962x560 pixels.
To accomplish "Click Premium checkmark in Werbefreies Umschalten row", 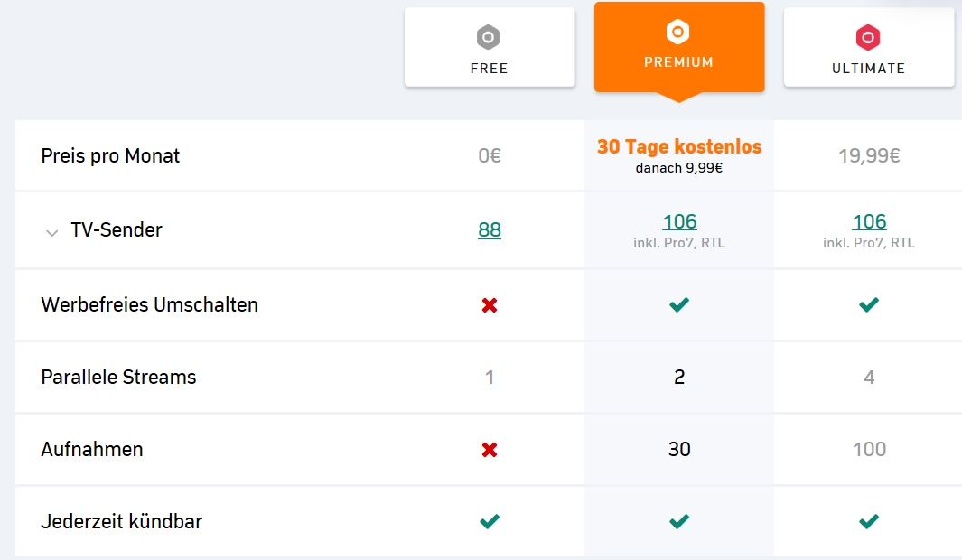I will click(679, 304).
